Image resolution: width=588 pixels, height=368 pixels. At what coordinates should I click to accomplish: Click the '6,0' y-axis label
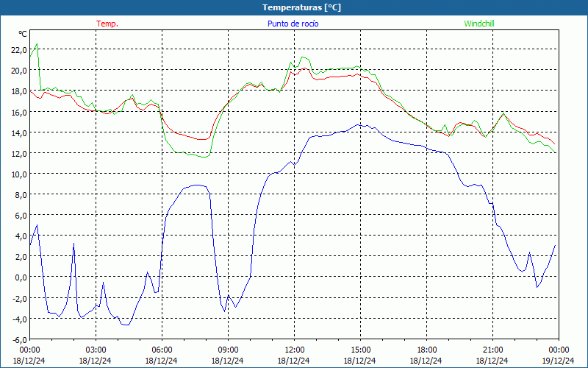(x=21, y=216)
